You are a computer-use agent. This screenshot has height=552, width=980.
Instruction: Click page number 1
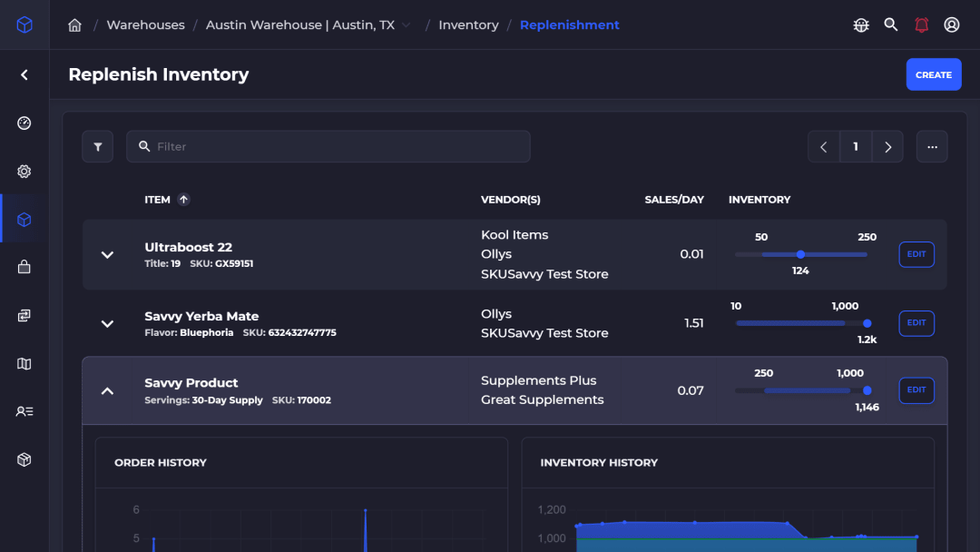point(856,147)
